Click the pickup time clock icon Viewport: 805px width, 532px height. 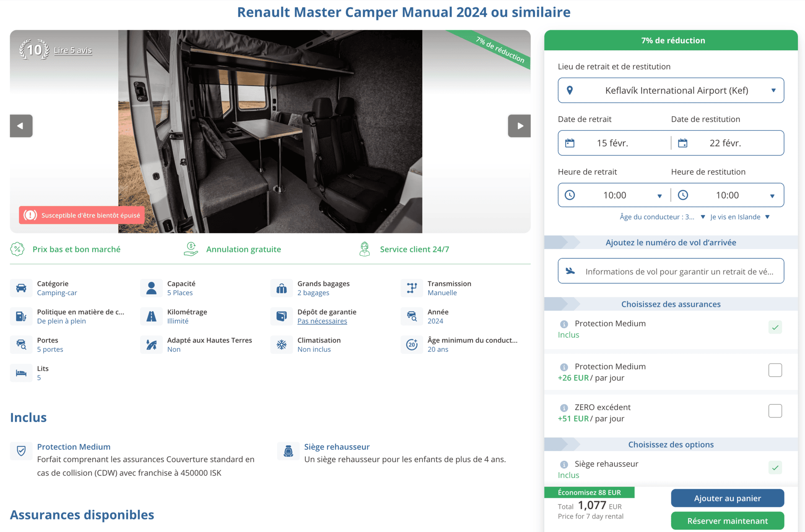click(570, 195)
